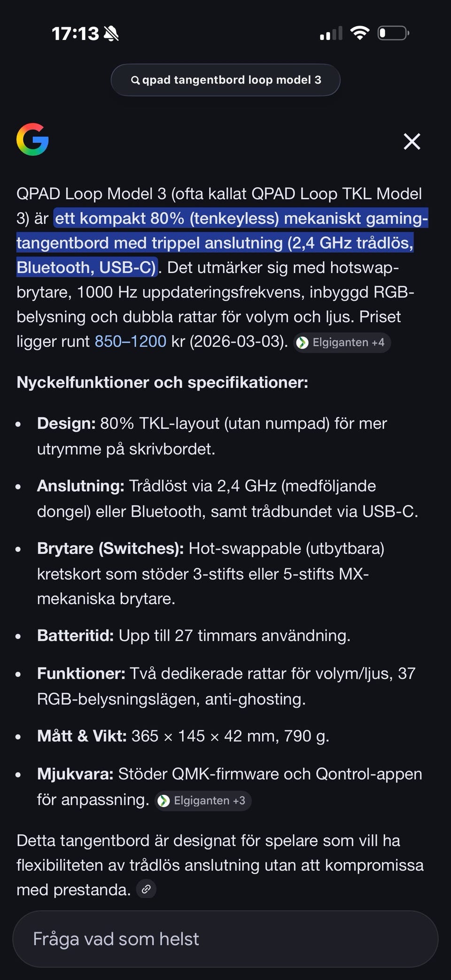Close the AI overview with the X
Image resolution: width=451 pixels, height=980 pixels.
[x=412, y=141]
